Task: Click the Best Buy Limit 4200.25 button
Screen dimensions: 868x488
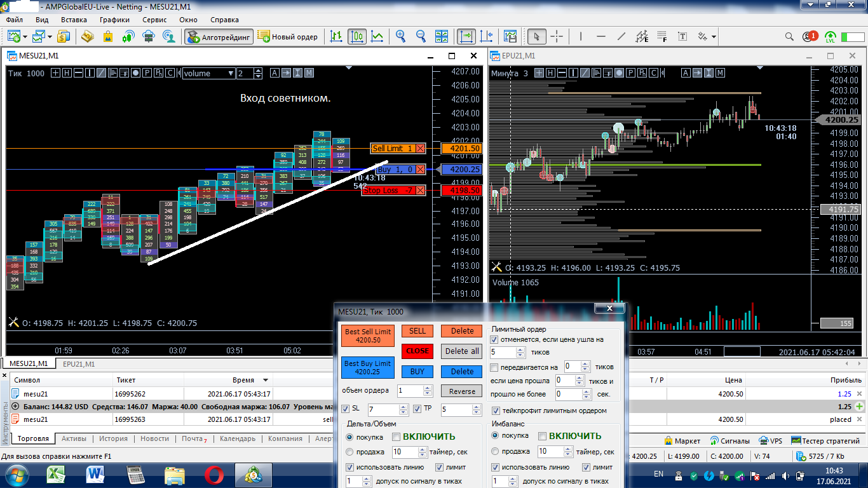Action: tap(368, 367)
